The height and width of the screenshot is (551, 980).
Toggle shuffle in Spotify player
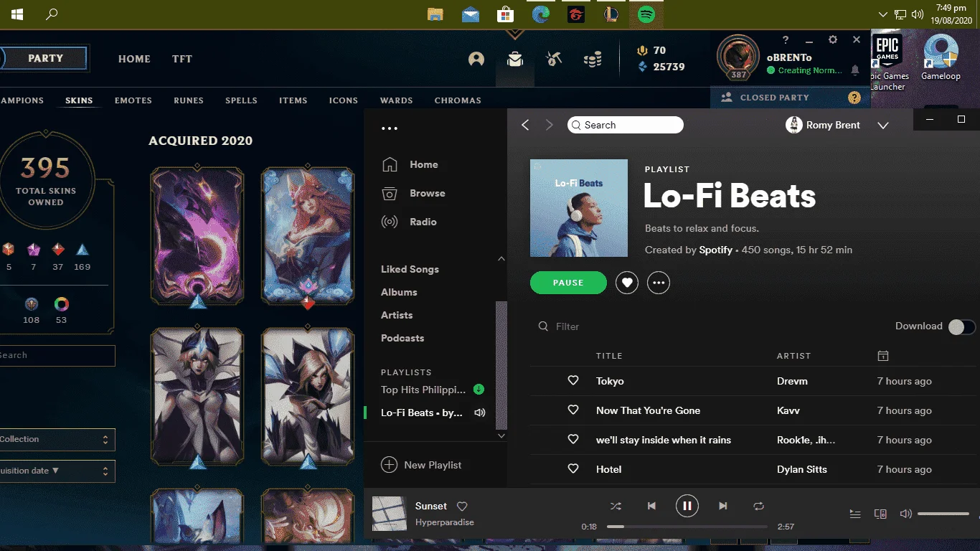click(x=616, y=506)
